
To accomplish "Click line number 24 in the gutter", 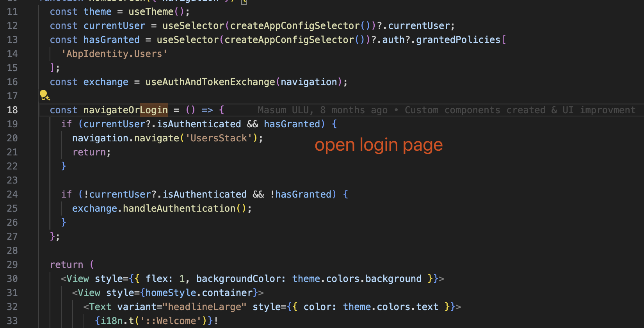I will [12, 194].
